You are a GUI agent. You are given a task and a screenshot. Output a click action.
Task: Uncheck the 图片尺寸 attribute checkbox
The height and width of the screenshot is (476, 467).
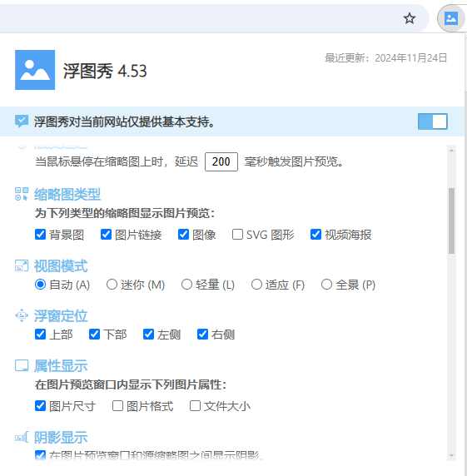40,406
